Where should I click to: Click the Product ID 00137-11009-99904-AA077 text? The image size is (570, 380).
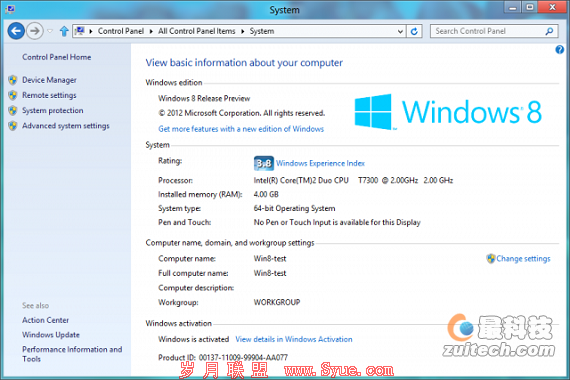click(223, 358)
